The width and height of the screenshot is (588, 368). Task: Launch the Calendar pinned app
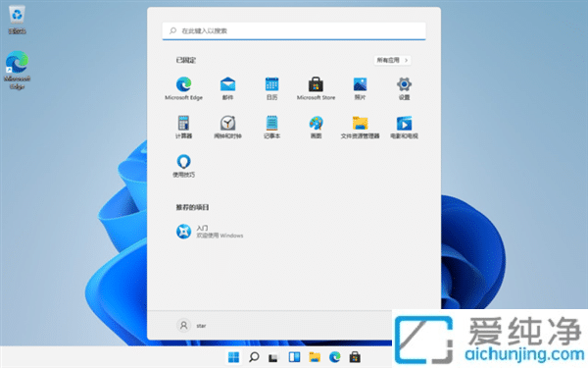[x=271, y=88]
